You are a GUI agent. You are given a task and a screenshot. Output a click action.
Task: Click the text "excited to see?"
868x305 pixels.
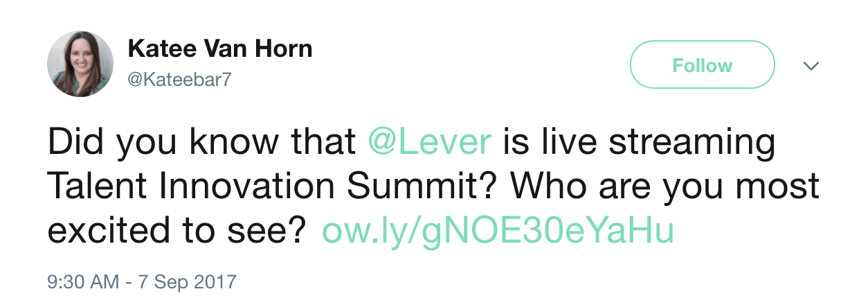(x=177, y=232)
